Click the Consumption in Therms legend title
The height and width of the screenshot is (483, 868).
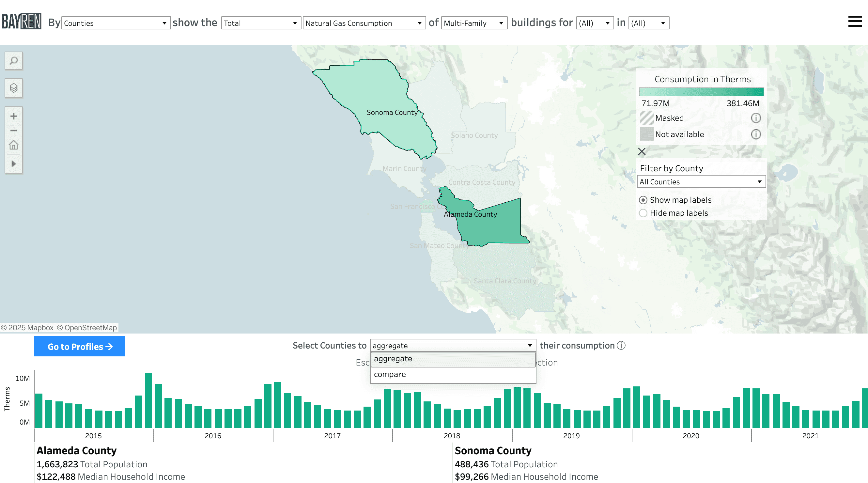tap(703, 79)
